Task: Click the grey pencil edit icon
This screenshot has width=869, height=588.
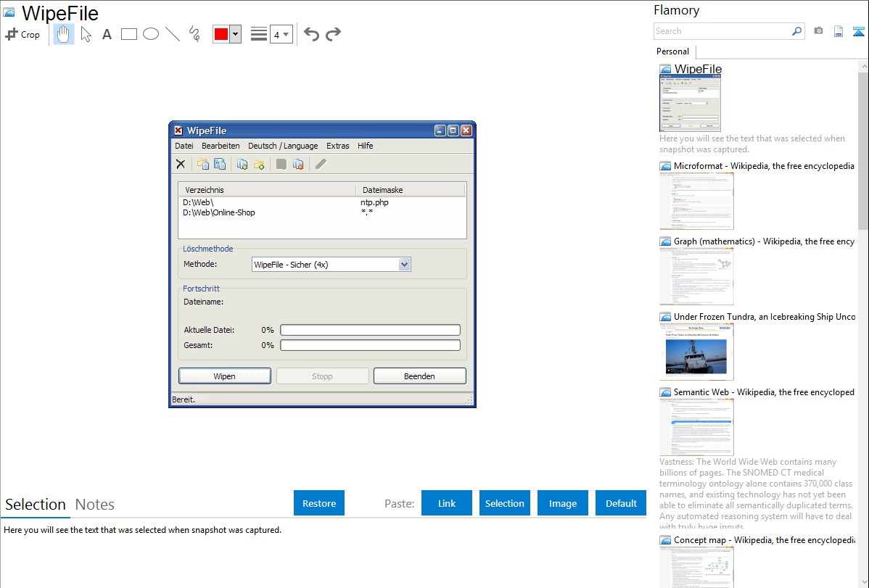Action: [x=321, y=164]
